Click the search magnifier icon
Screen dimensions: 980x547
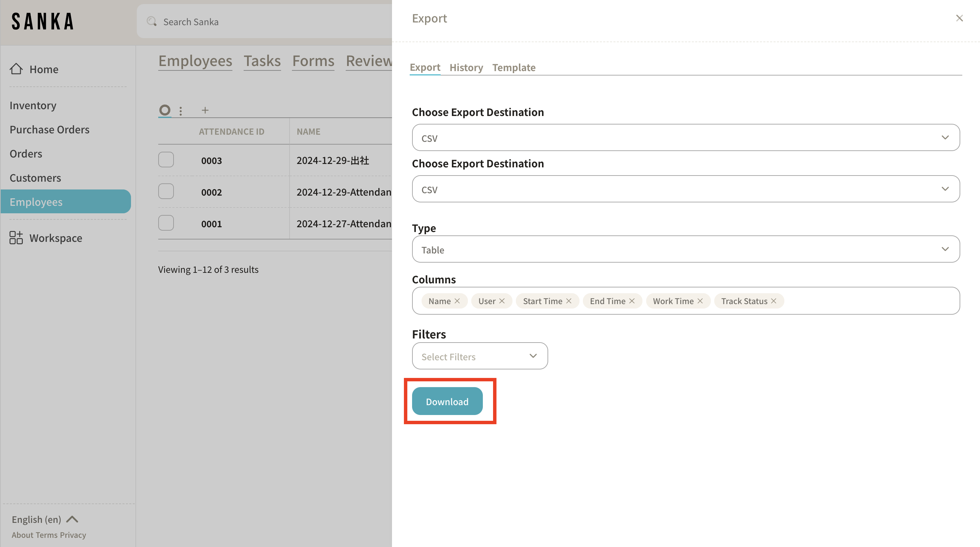tap(152, 21)
